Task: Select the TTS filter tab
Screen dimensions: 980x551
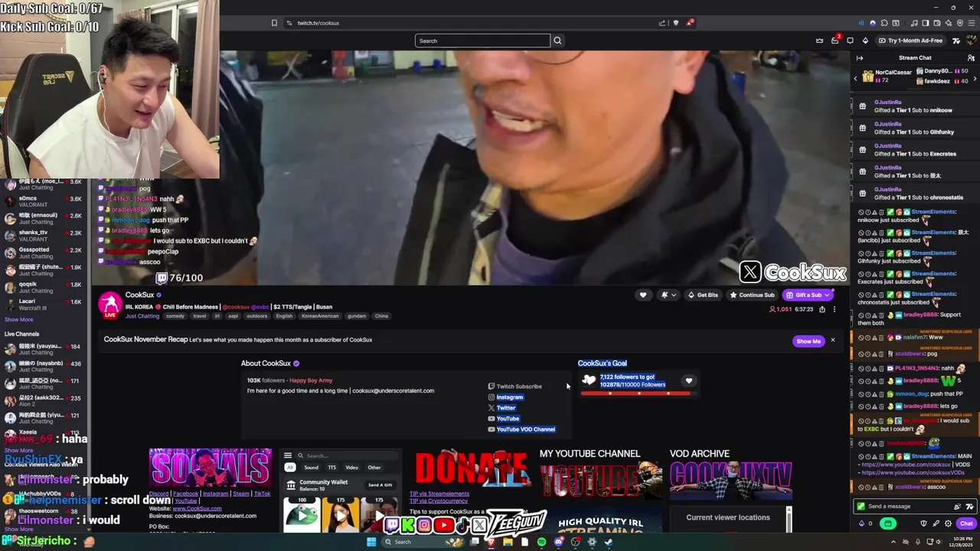Action: coord(332,468)
